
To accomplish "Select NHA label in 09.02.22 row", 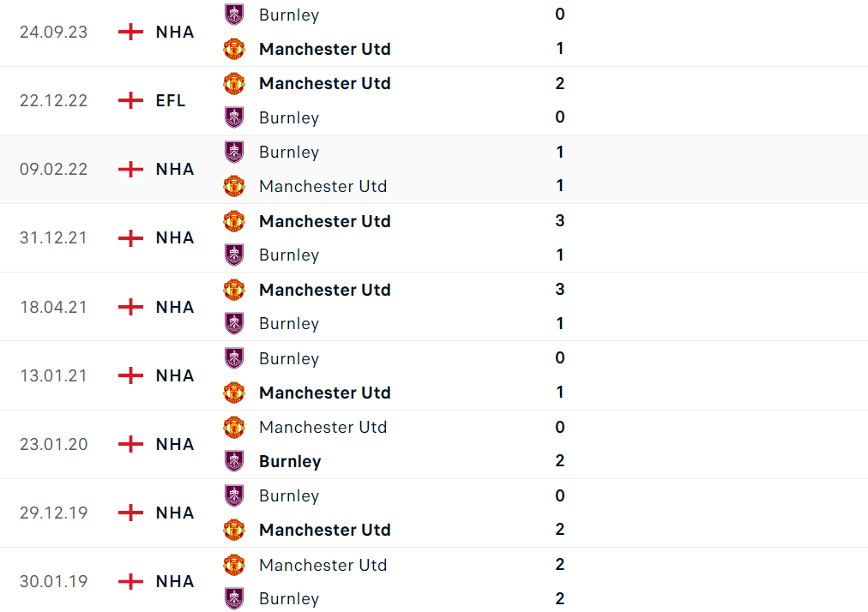I will tap(175, 169).
